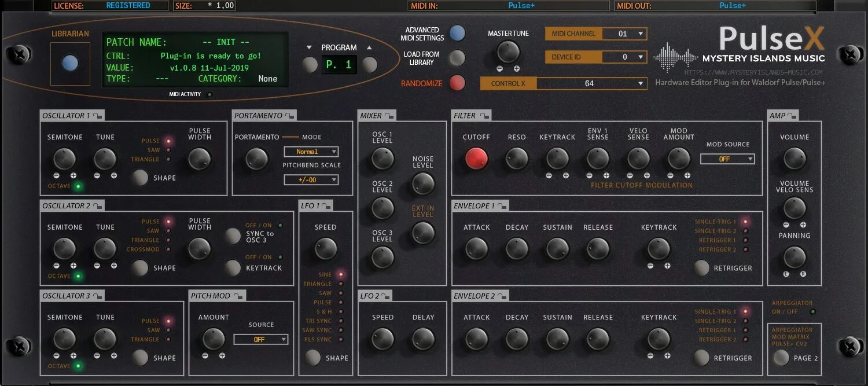Click the Filter section lock icon
The width and height of the screenshot is (868, 386).
[x=484, y=116]
